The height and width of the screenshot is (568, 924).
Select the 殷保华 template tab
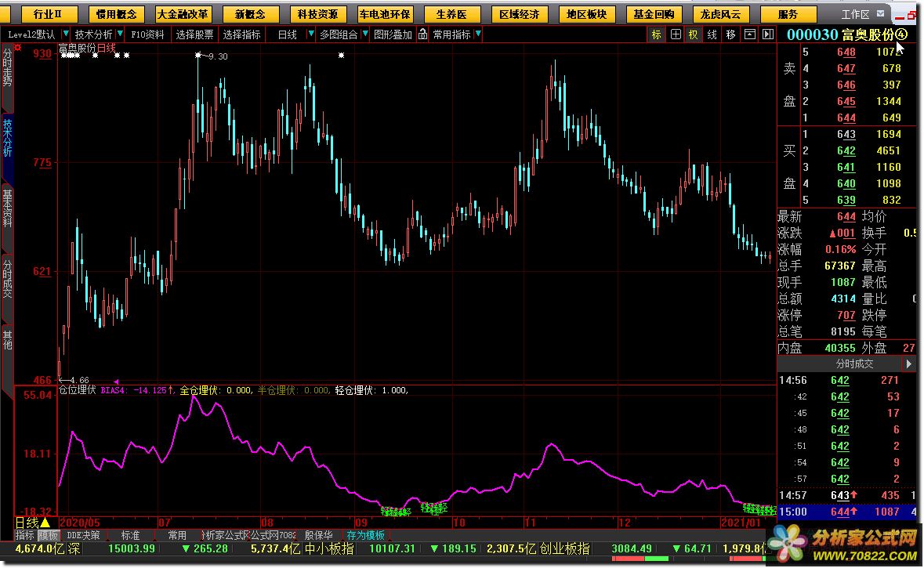coord(318,535)
